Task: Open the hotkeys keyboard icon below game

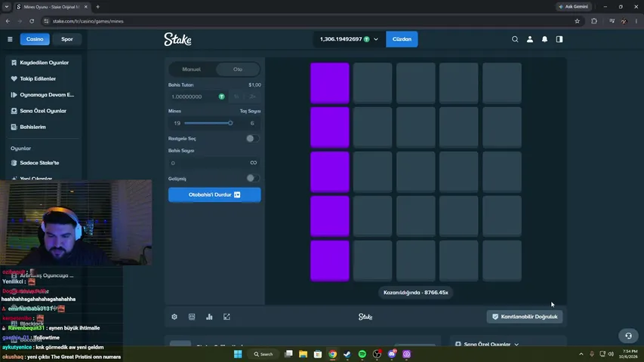Action: [192, 317]
